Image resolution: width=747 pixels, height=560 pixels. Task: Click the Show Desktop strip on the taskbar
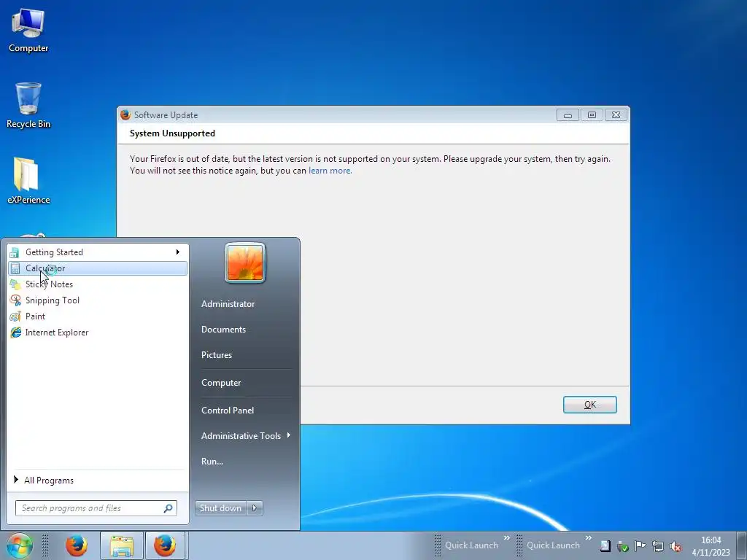[x=743, y=545]
